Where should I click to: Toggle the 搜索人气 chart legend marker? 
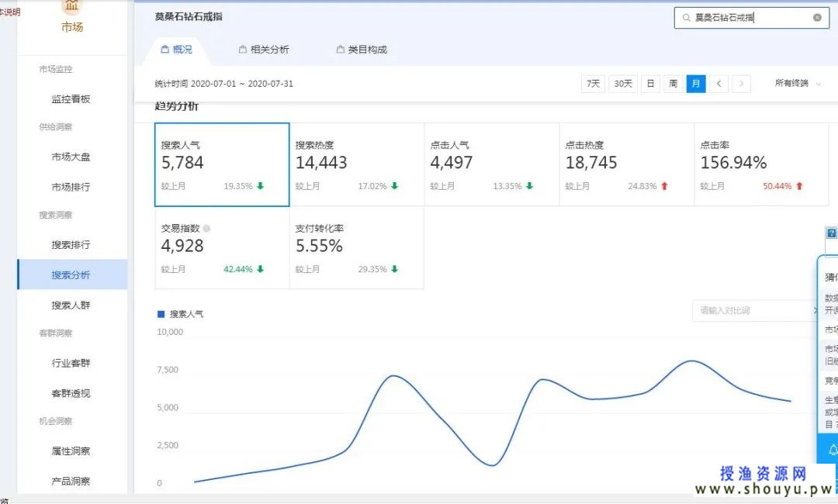(x=161, y=314)
